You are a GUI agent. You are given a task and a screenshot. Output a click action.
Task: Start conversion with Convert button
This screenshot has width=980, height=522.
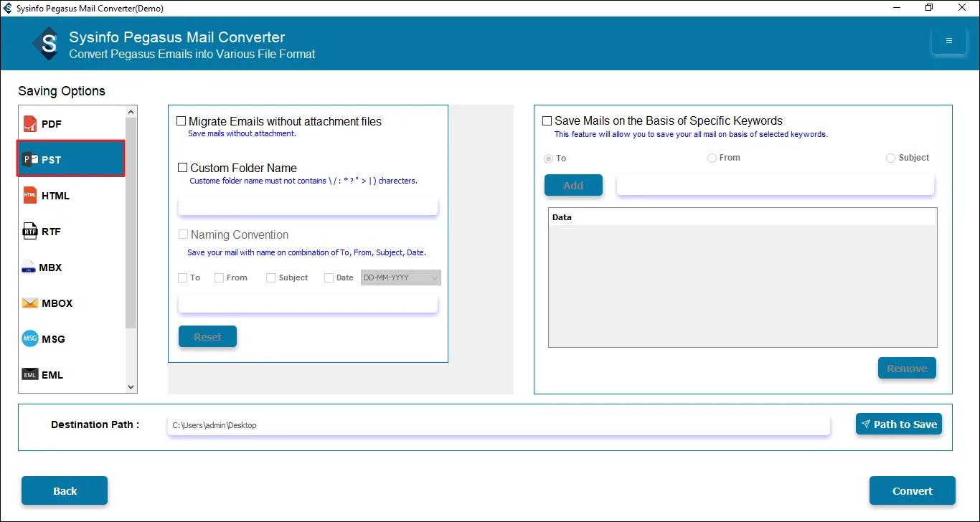(913, 490)
